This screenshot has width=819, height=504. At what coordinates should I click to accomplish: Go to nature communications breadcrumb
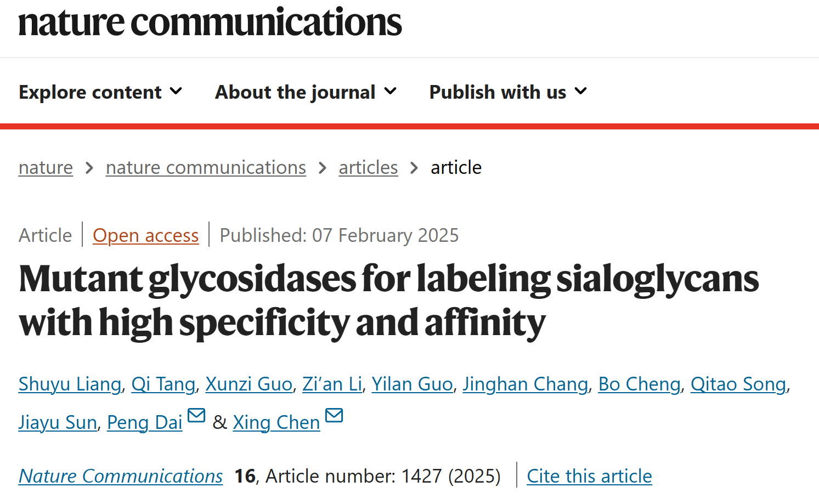[x=206, y=167]
